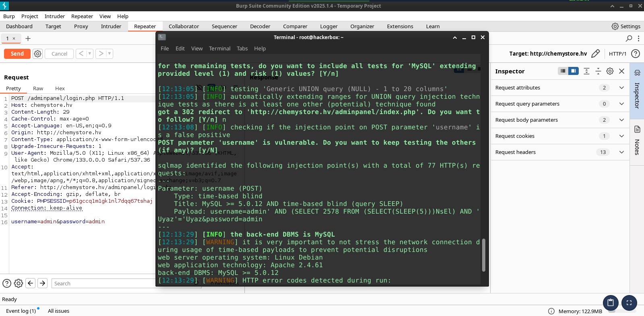
Task: Expand Request query parameters section
Action: tap(621, 104)
